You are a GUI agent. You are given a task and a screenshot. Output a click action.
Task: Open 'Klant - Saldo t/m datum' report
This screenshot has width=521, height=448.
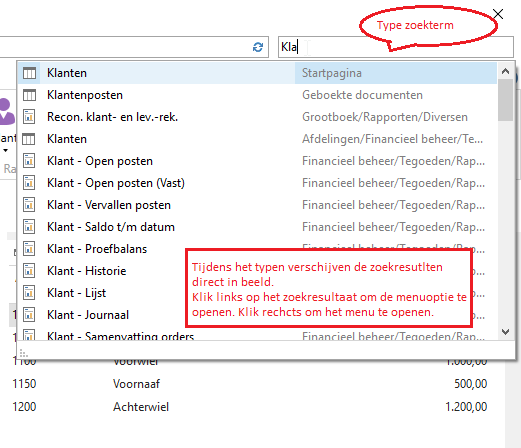[257, 227]
